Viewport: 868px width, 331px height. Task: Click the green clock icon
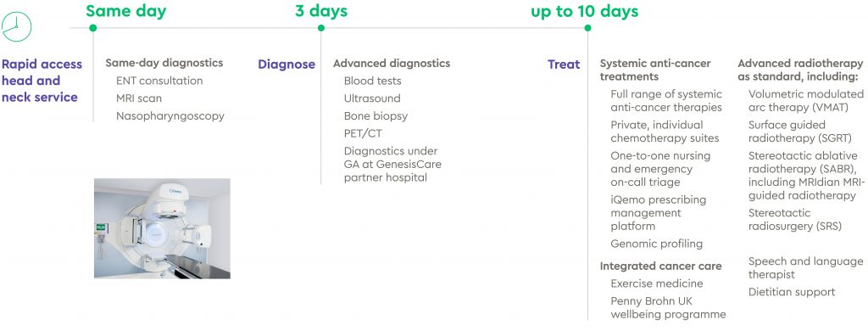17,26
